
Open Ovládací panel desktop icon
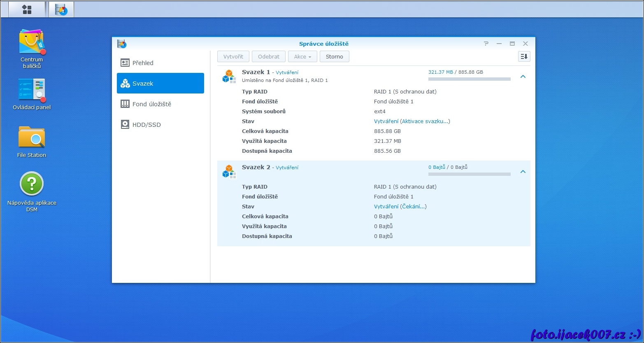(31, 90)
